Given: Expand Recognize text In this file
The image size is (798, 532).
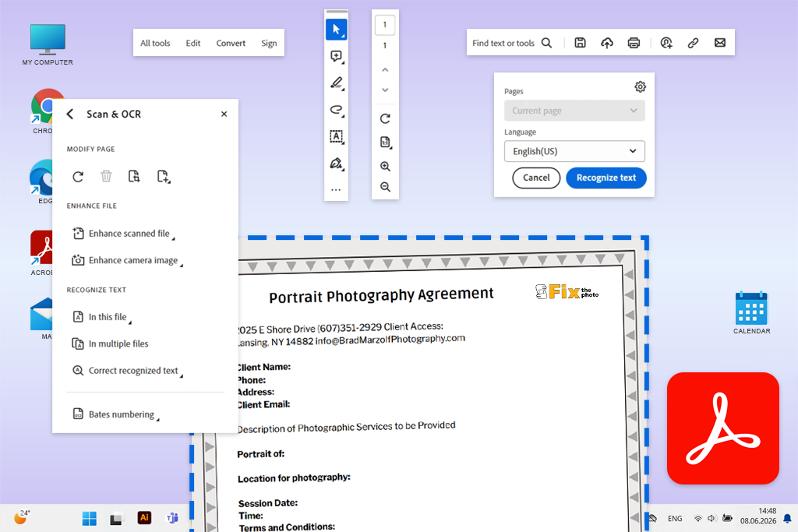Looking at the screenshot, I should 102,317.
